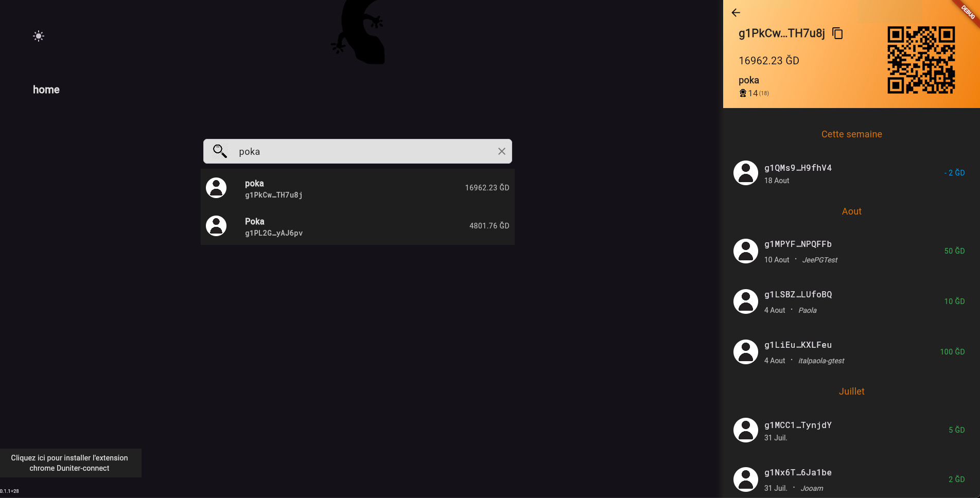
Task: Click the Duniter-connect extension install link
Action: [69, 463]
